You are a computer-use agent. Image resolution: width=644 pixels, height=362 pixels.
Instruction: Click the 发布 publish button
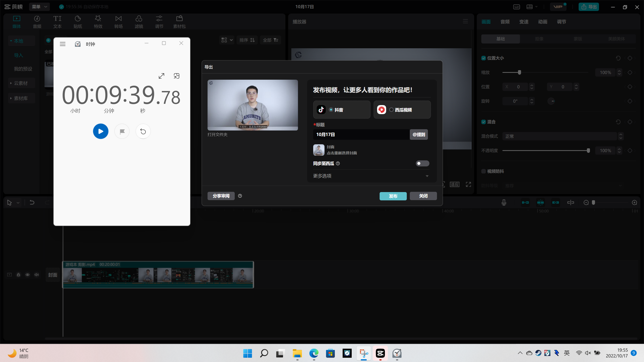point(393,196)
